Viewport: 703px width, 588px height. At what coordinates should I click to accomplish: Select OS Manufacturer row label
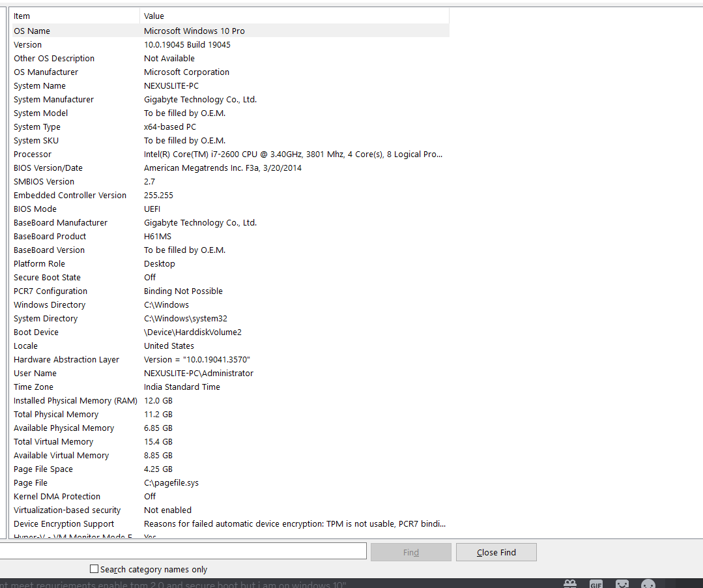46,72
